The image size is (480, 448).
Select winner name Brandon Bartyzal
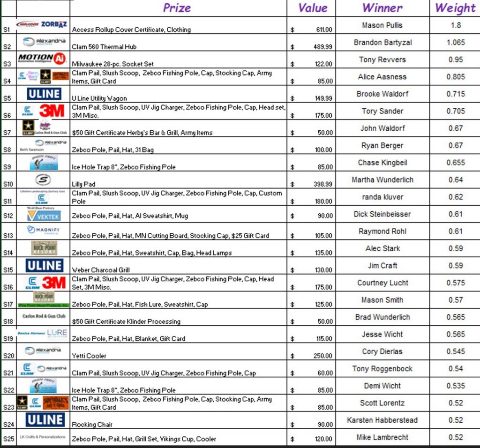382,43
